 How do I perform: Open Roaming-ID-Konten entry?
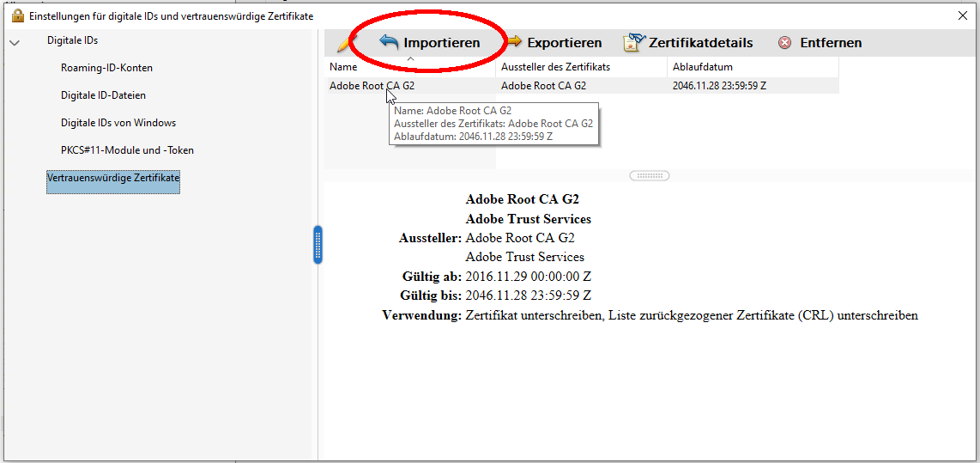click(x=107, y=68)
